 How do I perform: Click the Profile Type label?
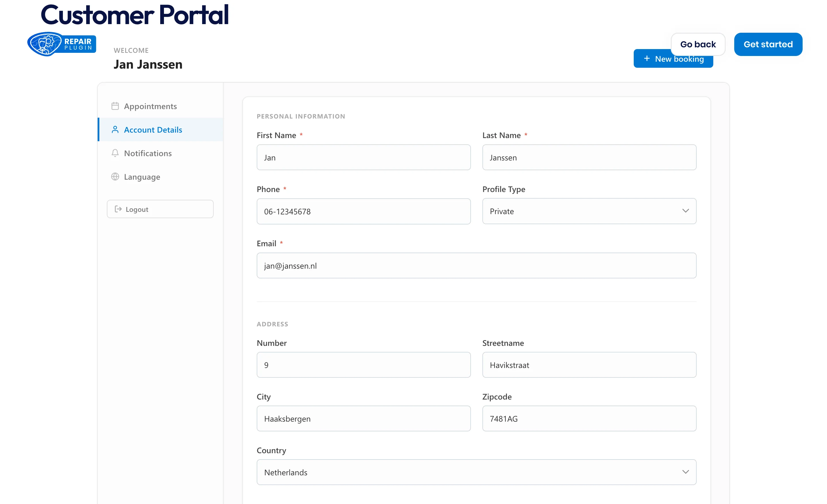pyautogui.click(x=504, y=189)
